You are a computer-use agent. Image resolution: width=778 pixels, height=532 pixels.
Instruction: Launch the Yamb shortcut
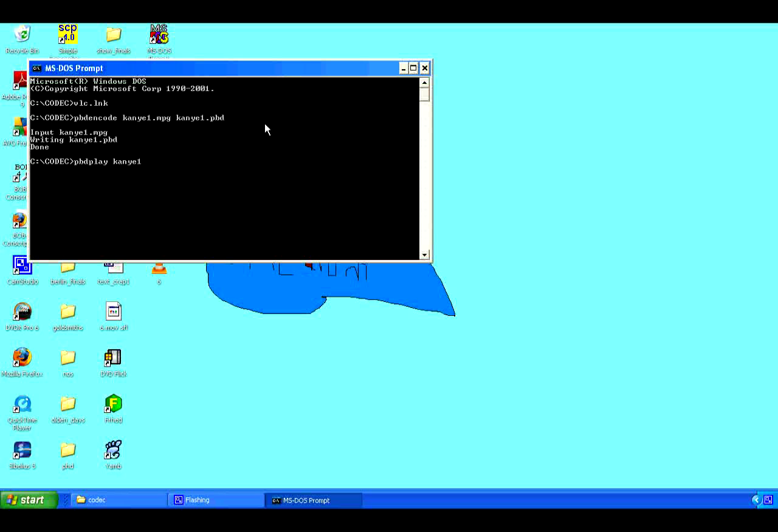tap(114, 455)
